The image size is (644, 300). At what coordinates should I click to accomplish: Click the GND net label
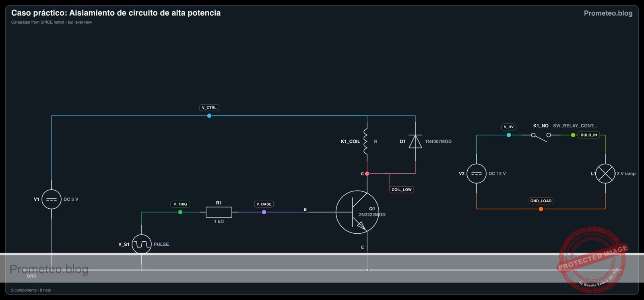pyautogui.click(x=31, y=276)
